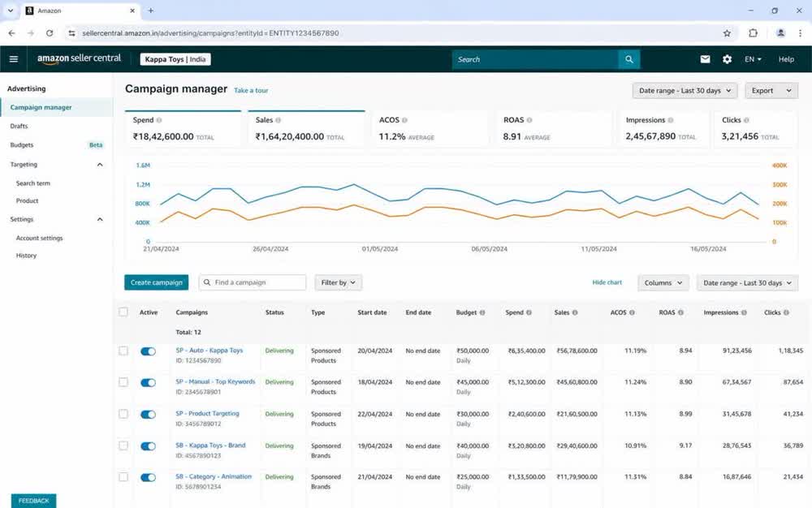Screen dimensions: 812x508
Task: Open the Filter by dropdown
Action: [338, 282]
